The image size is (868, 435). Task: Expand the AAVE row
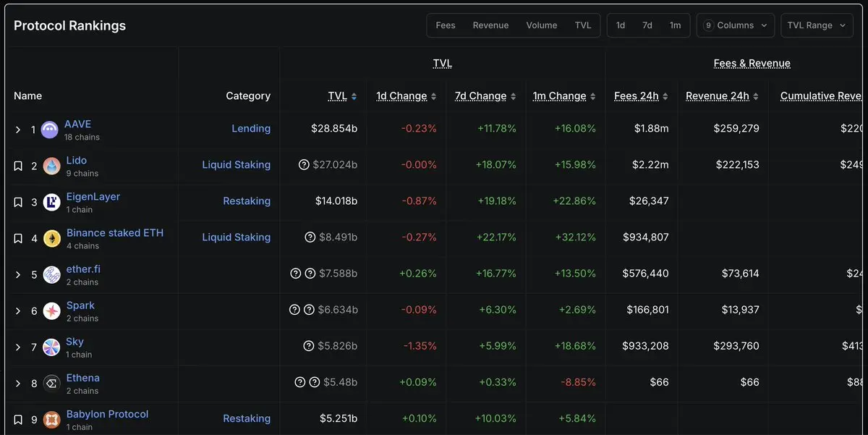pos(18,130)
